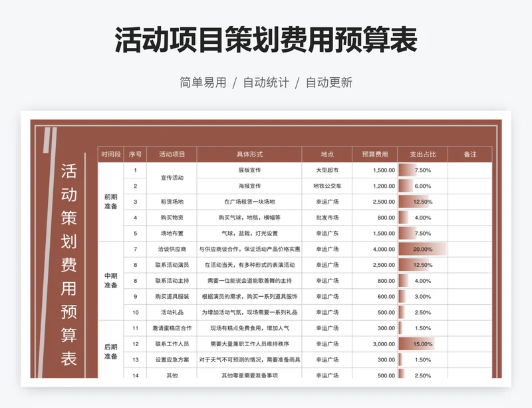
Task: Click the 1,500.00 budget for 展板宣传
Action: (x=375, y=170)
